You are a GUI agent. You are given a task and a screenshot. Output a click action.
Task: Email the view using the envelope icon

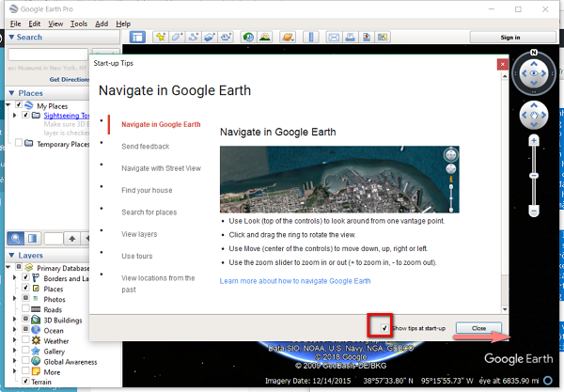(334, 37)
